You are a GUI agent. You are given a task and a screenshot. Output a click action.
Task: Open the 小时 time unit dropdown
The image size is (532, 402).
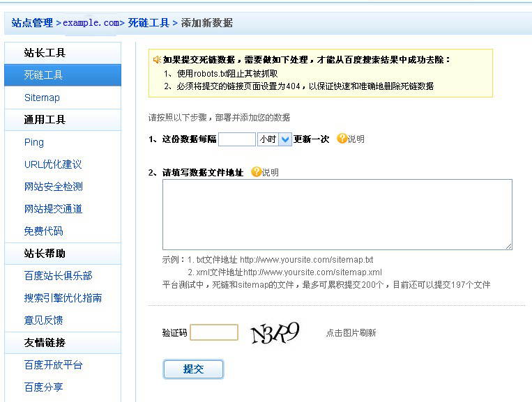coord(275,139)
